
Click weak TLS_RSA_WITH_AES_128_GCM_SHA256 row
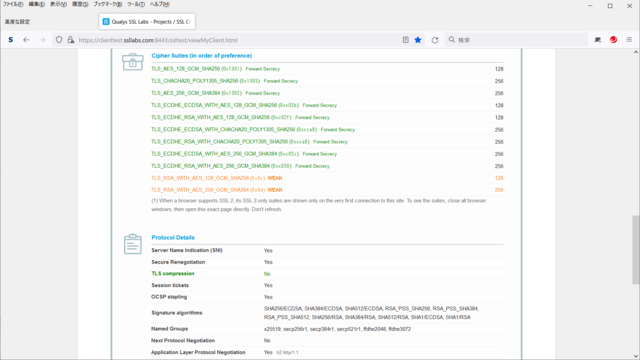click(x=327, y=178)
